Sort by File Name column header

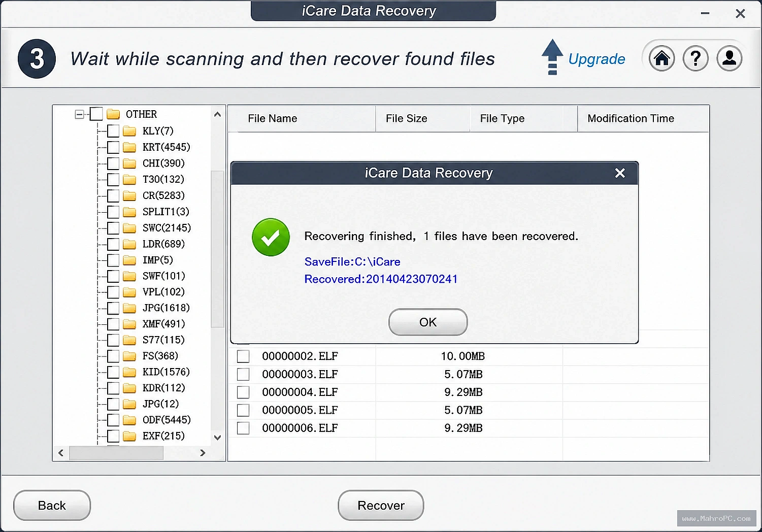302,119
